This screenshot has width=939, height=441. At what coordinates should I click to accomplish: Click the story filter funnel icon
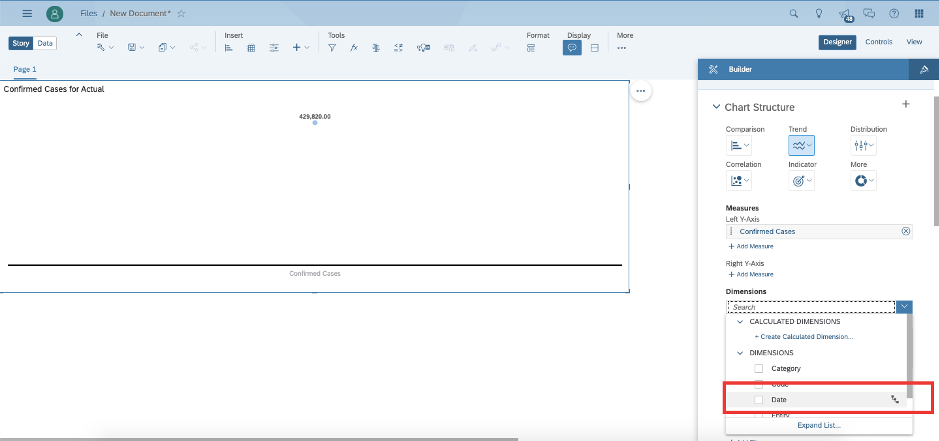(x=332, y=48)
